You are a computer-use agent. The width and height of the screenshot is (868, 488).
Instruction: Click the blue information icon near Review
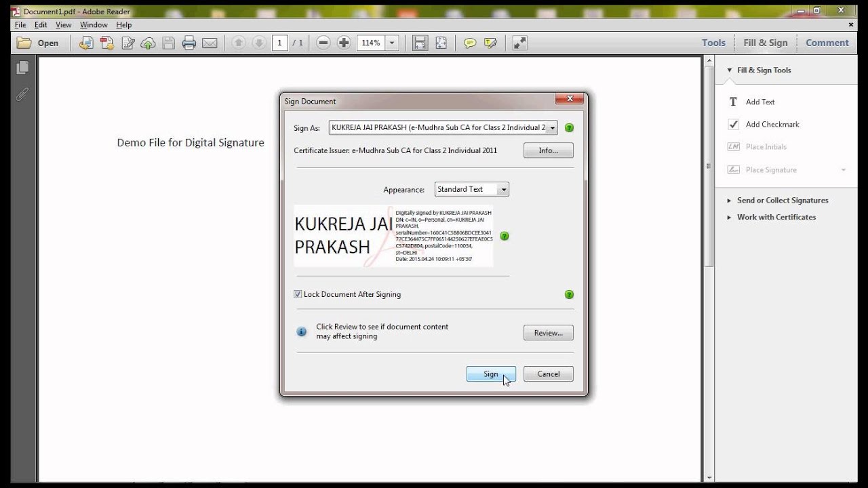[302, 331]
